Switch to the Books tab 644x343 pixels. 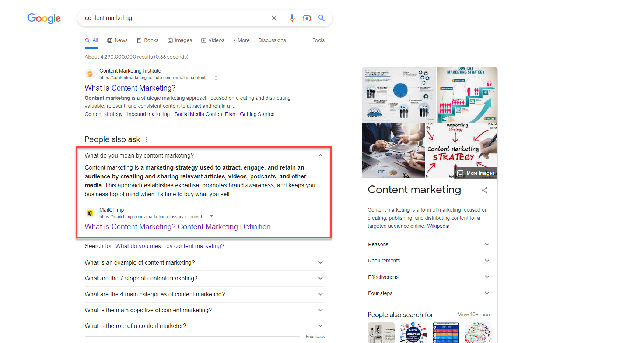tap(148, 40)
